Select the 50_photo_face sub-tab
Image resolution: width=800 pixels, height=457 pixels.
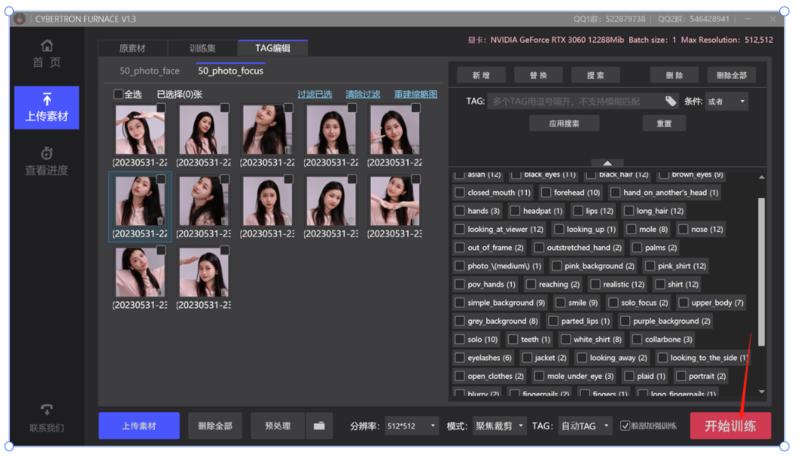click(x=150, y=71)
